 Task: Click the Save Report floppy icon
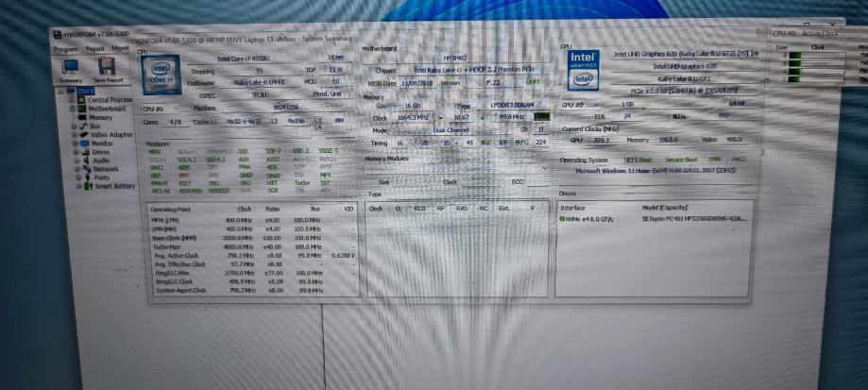pyautogui.click(x=107, y=66)
